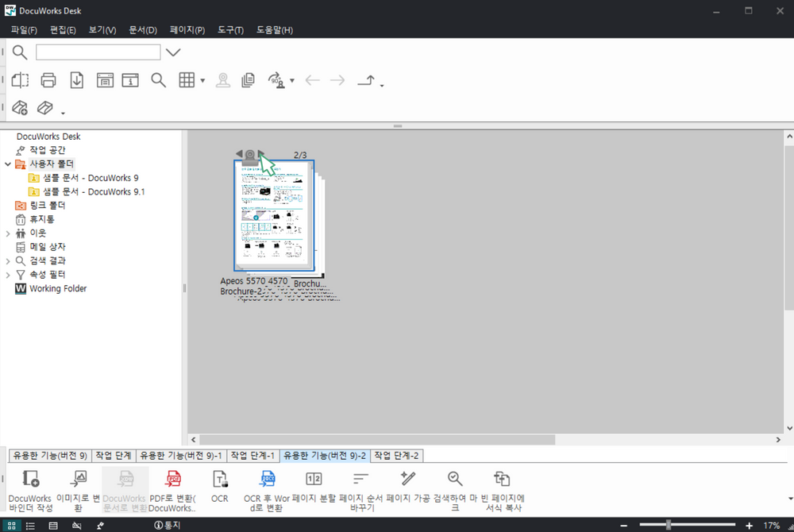Viewport: 794px width, 532px height.
Task: Collapse the '사용자 폴더' tree node
Action: [8, 164]
